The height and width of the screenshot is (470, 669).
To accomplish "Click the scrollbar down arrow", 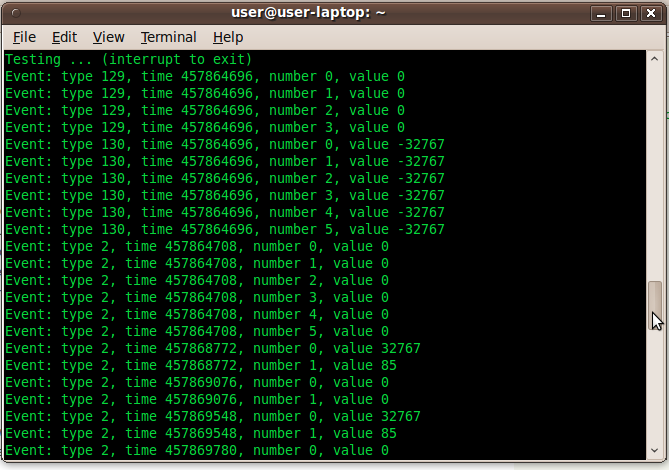I will coord(654,450).
